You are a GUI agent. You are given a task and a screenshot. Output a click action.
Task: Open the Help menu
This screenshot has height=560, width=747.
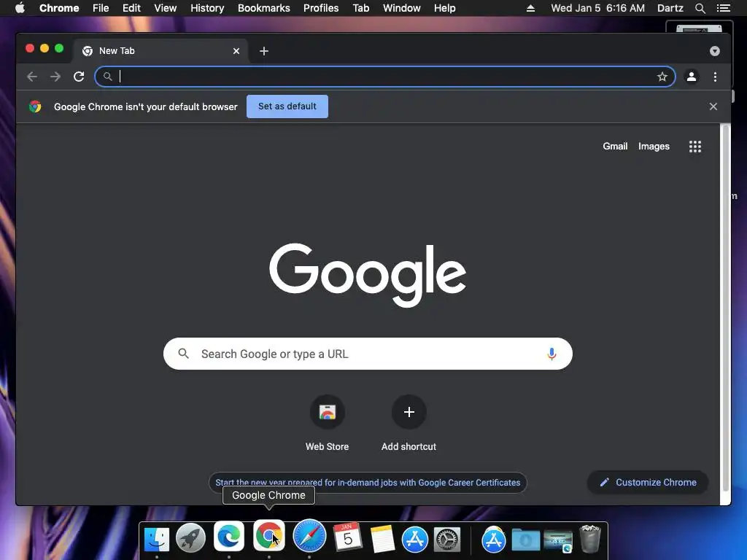click(x=444, y=8)
